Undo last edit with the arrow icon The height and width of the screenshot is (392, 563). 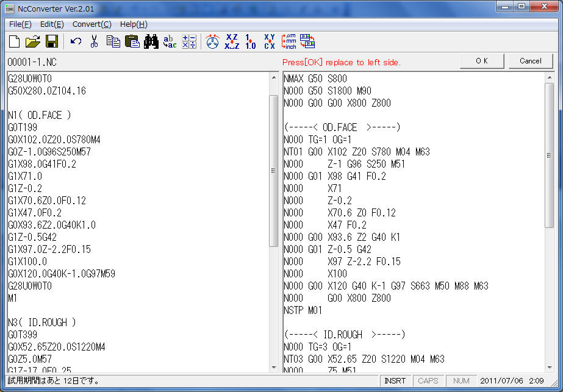pos(76,41)
